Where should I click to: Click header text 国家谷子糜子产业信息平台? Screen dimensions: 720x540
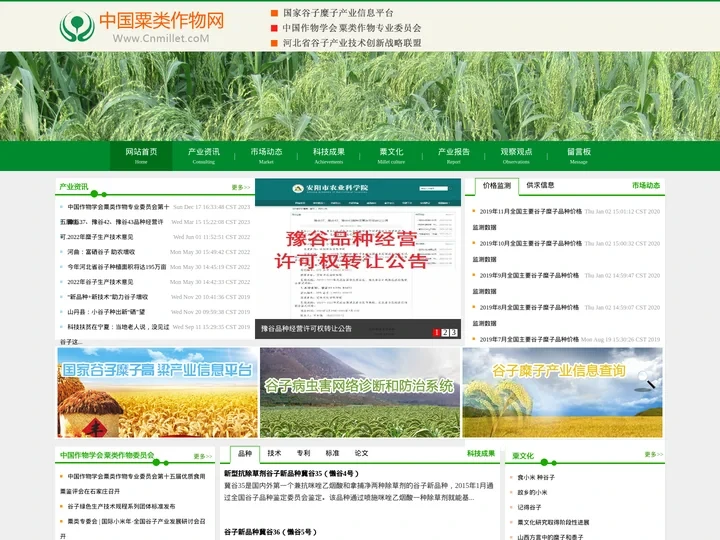pyautogui.click(x=338, y=13)
